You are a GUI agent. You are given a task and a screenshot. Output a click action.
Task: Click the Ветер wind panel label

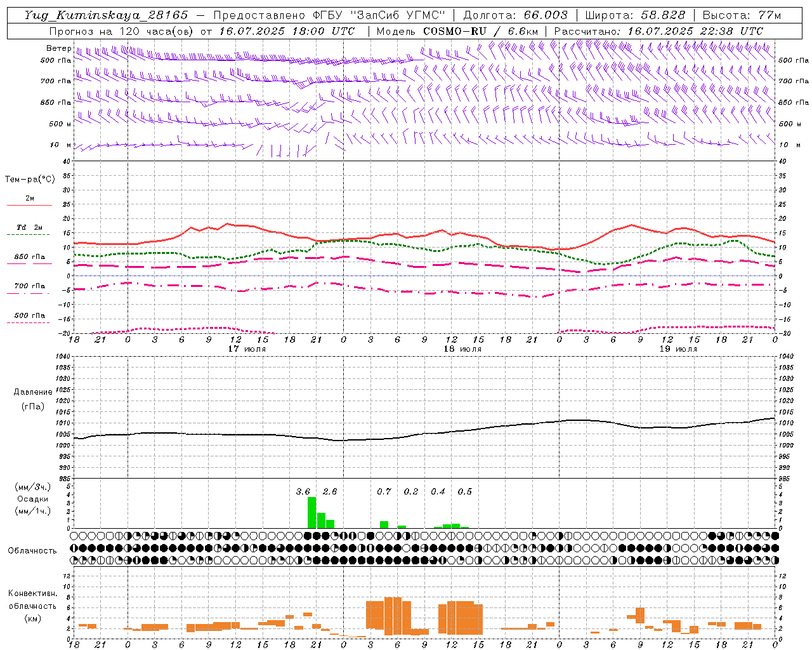tap(59, 48)
